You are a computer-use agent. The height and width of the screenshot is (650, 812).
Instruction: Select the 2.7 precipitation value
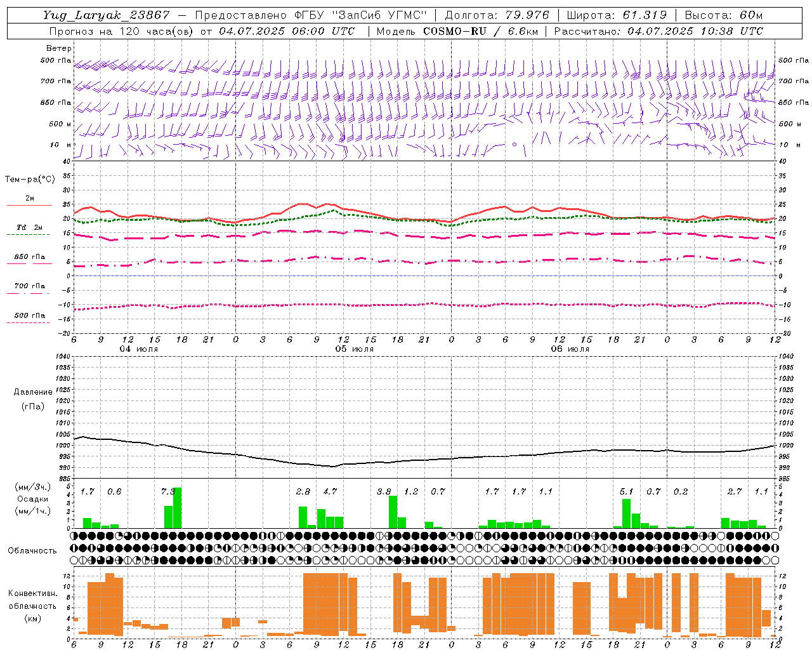[734, 491]
